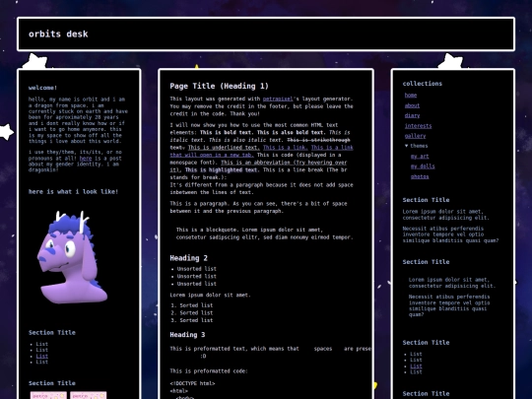Click the "This is preformatted code:" line
The height and width of the screenshot is (399, 532).
[x=209, y=371]
